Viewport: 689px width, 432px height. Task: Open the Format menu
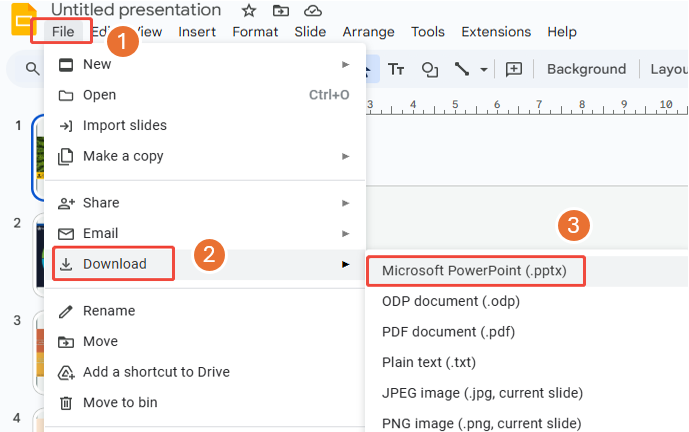[255, 32]
